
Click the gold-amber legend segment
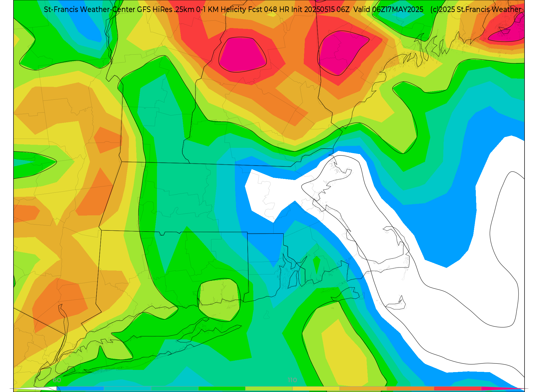363,389
